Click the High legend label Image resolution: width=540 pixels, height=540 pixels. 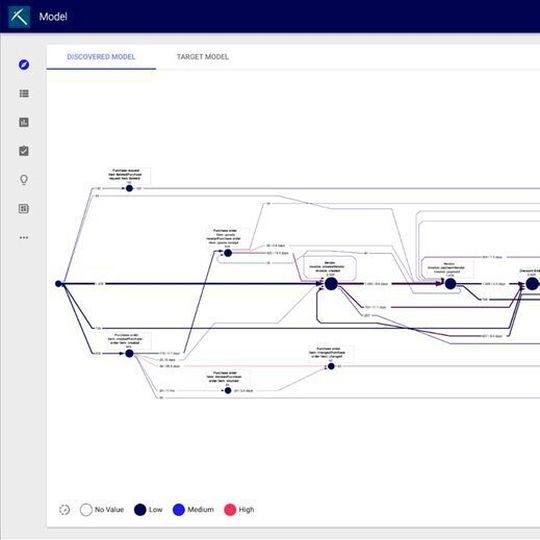pos(246,509)
